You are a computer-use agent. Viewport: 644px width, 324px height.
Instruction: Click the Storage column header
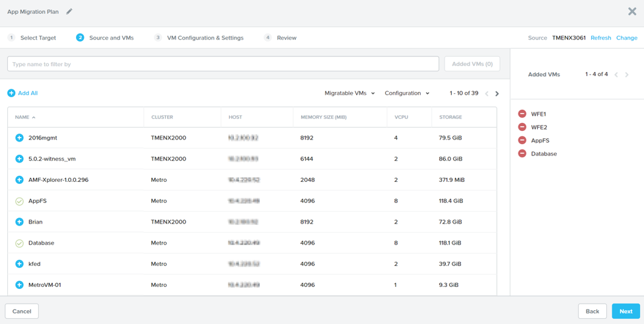click(450, 117)
